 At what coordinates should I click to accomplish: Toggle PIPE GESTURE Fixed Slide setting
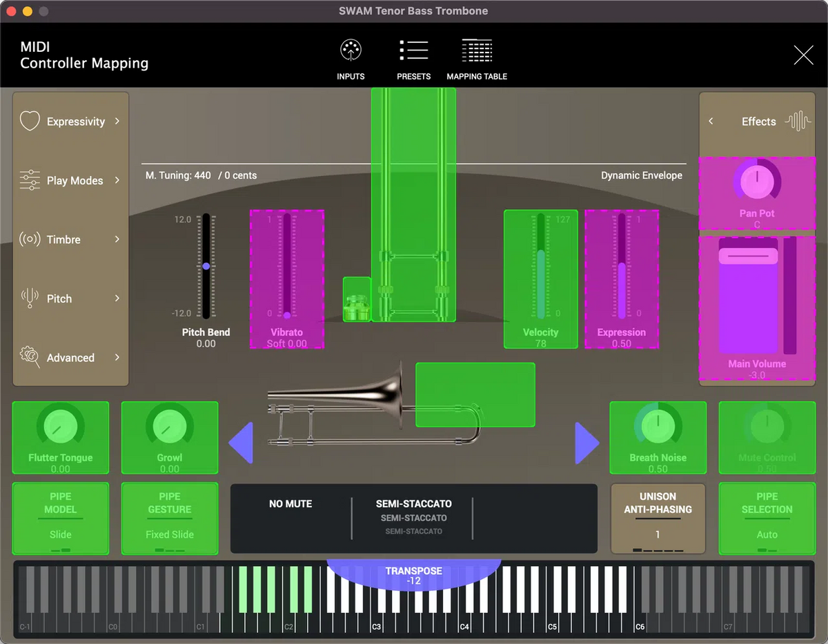[x=169, y=519]
